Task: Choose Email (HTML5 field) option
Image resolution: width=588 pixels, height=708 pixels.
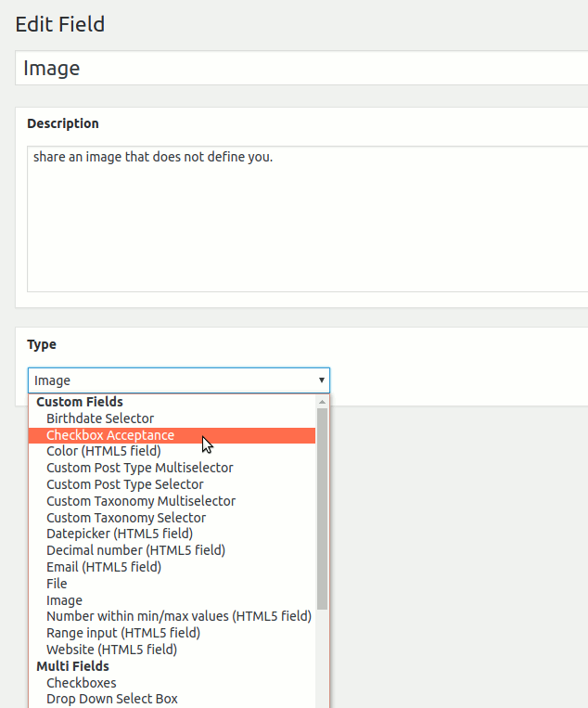Action: click(x=104, y=567)
